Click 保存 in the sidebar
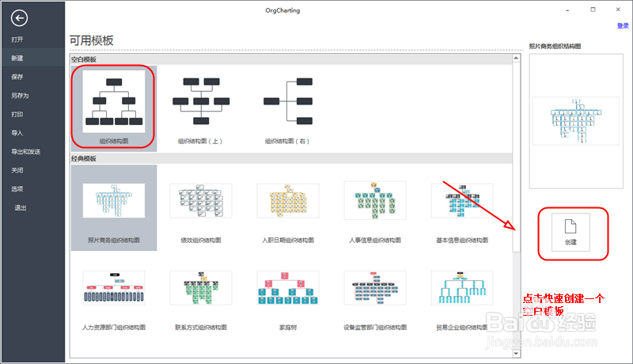The height and width of the screenshot is (364, 633). pos(17,77)
